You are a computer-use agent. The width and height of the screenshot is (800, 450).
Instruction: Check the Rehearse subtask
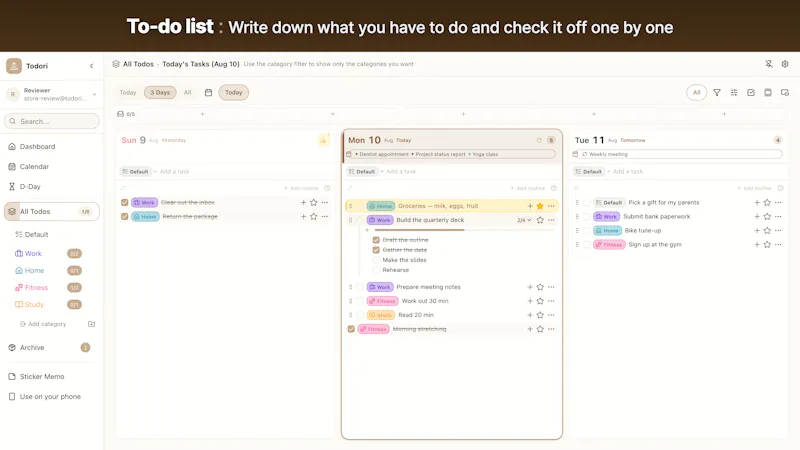pyautogui.click(x=376, y=270)
